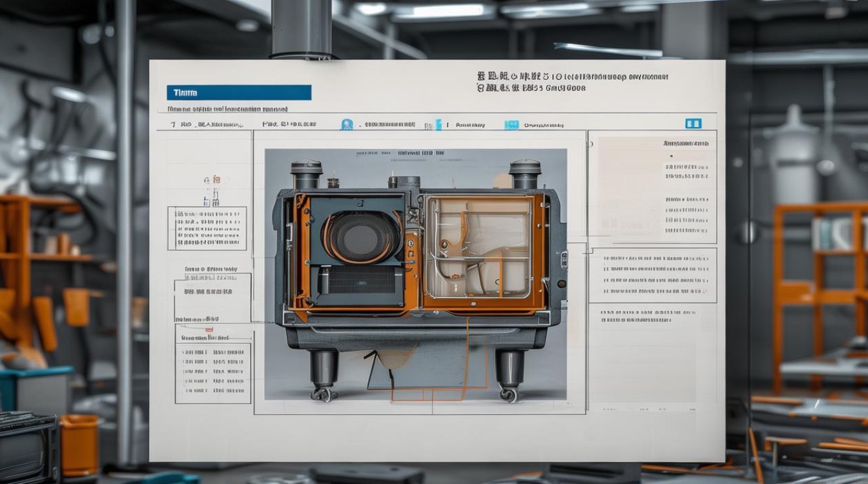The image size is (868, 484).
Task: Click the blue two-pane icon at far right
Action: (x=693, y=123)
